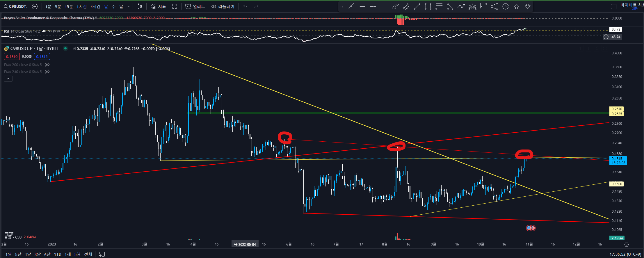644x258 pixels.
Task: Click the plus icon on RSI scale
Action: pyautogui.click(x=606, y=37)
